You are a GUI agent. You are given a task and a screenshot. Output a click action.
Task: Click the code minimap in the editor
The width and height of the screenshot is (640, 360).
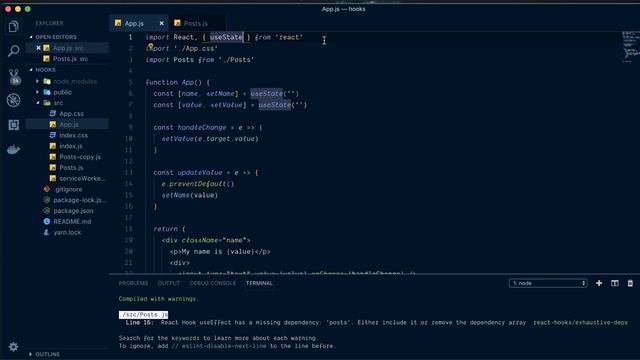(x=630, y=47)
